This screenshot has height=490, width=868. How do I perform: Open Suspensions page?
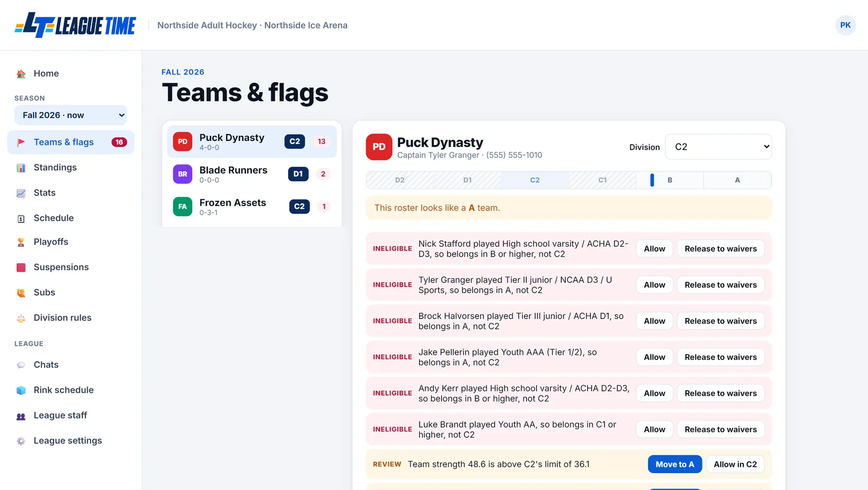(x=71, y=267)
